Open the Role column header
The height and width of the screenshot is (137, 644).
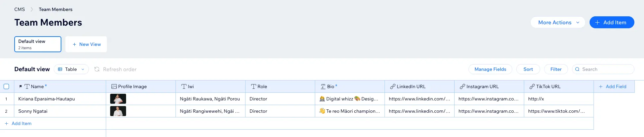point(262,86)
